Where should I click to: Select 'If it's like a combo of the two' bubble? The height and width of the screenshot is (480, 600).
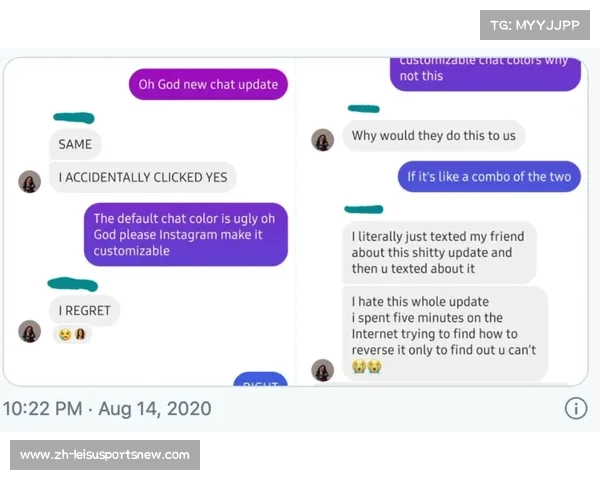point(489,176)
